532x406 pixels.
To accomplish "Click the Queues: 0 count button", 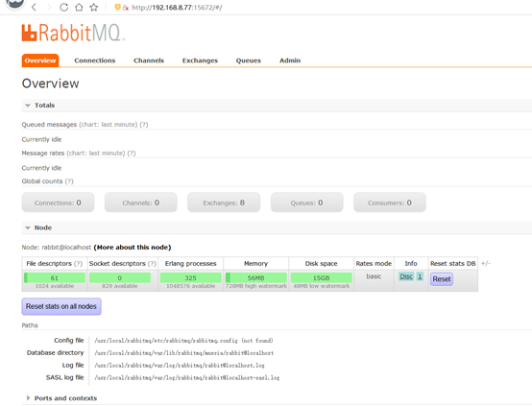I will coord(306,203).
